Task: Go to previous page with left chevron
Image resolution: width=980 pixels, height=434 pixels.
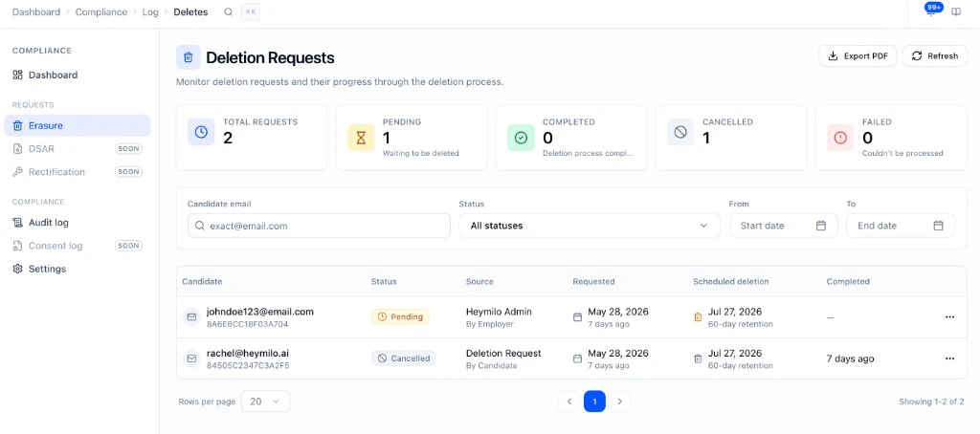Action: point(569,401)
